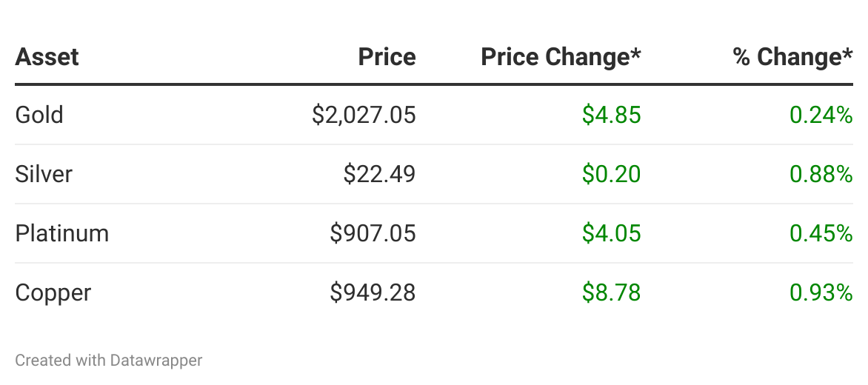Click Gold percent change 0.24%
The image size is (868, 385).
(821, 115)
